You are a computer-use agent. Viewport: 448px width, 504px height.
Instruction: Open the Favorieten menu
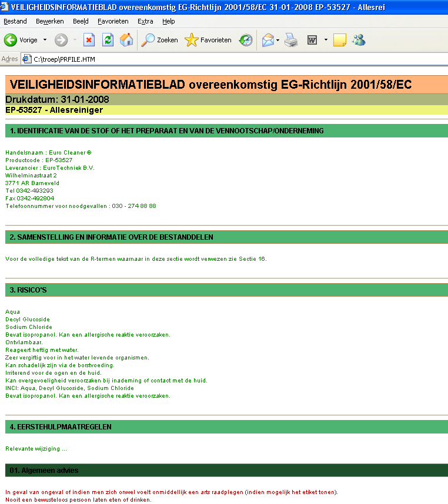pyautogui.click(x=113, y=21)
